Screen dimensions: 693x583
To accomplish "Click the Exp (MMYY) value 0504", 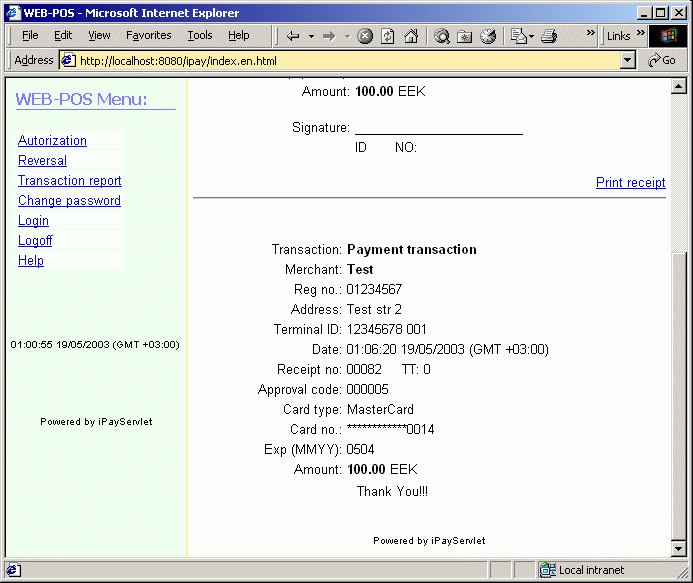I will pyautogui.click(x=360, y=450).
